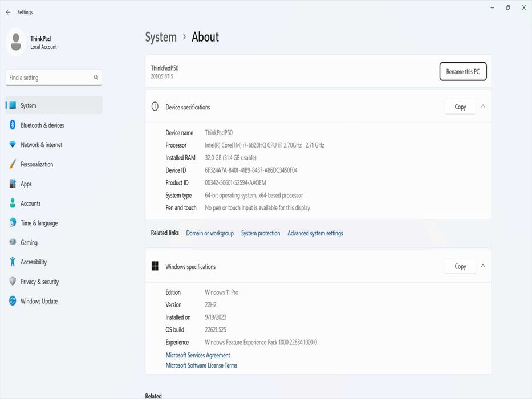Open the Microsoft Software License Terms link

pyautogui.click(x=201, y=365)
